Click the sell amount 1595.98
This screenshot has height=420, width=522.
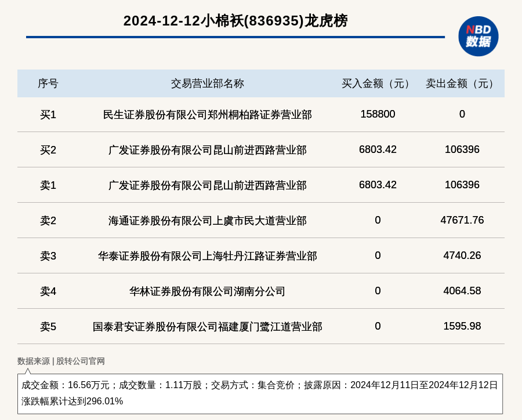pyautogui.click(x=462, y=326)
